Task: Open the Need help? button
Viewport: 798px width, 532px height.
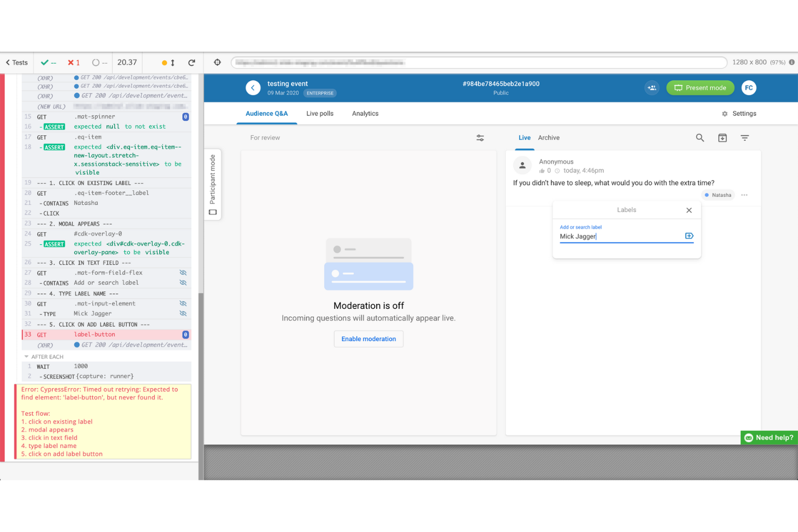Action: [x=768, y=438]
